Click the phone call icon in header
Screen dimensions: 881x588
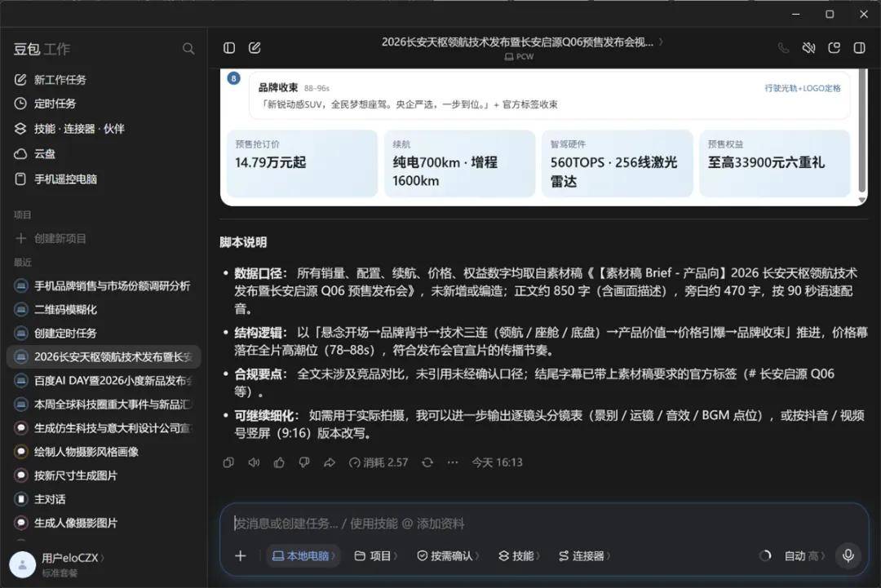(783, 48)
